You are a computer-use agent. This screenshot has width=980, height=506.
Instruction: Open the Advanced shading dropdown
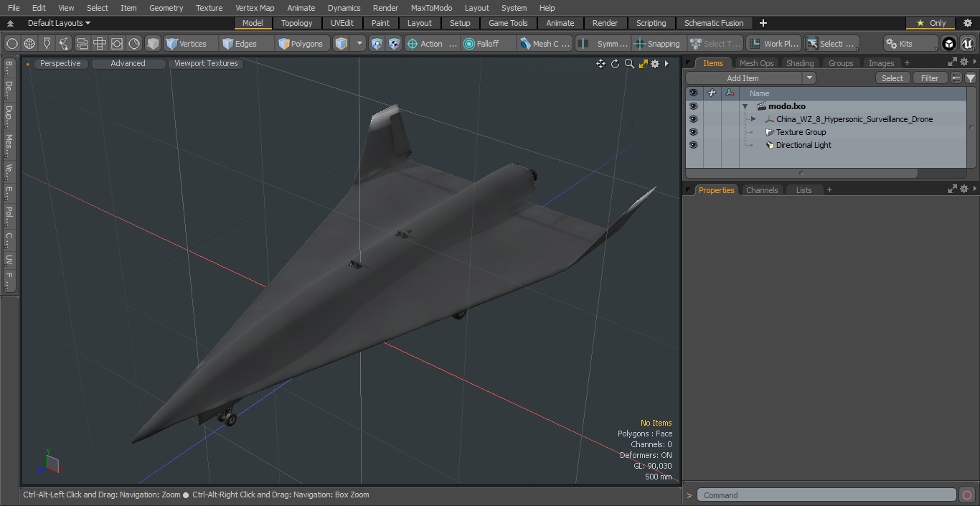tap(128, 64)
